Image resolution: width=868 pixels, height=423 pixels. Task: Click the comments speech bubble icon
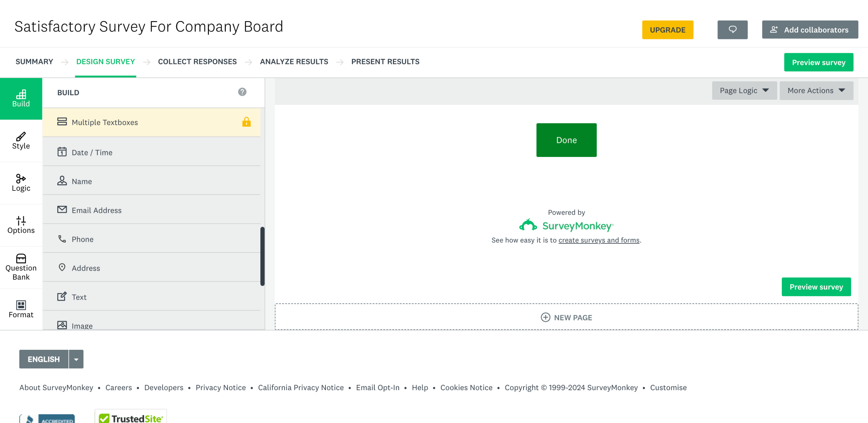(732, 30)
